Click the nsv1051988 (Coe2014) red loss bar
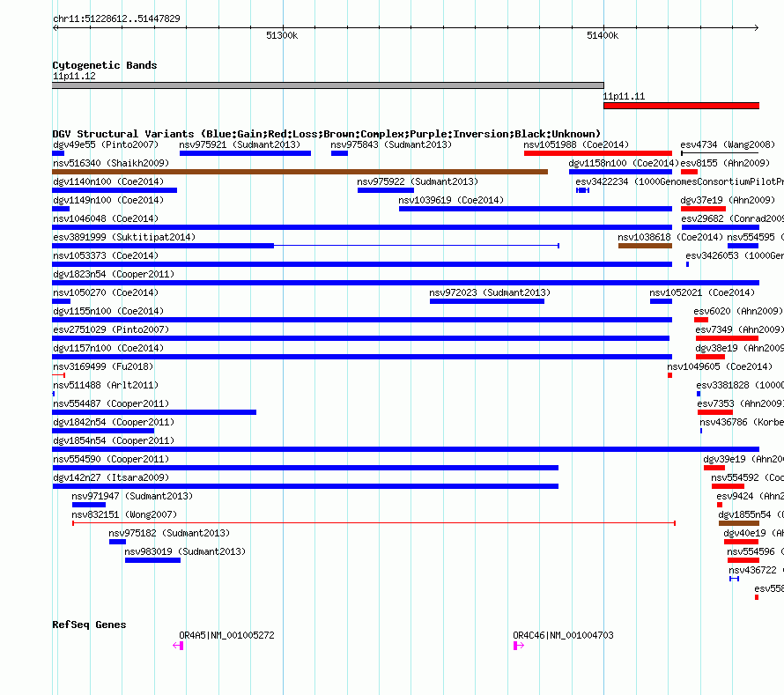 (598, 153)
